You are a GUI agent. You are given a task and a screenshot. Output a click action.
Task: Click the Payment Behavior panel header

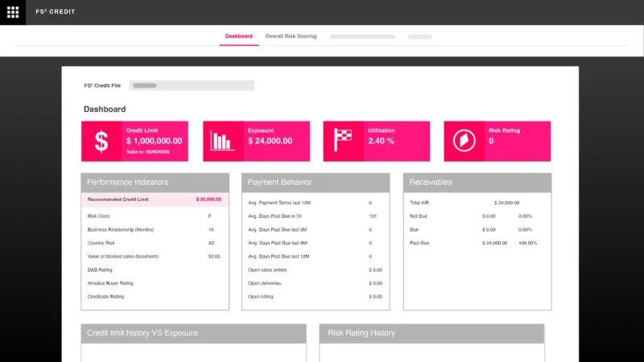tap(316, 183)
